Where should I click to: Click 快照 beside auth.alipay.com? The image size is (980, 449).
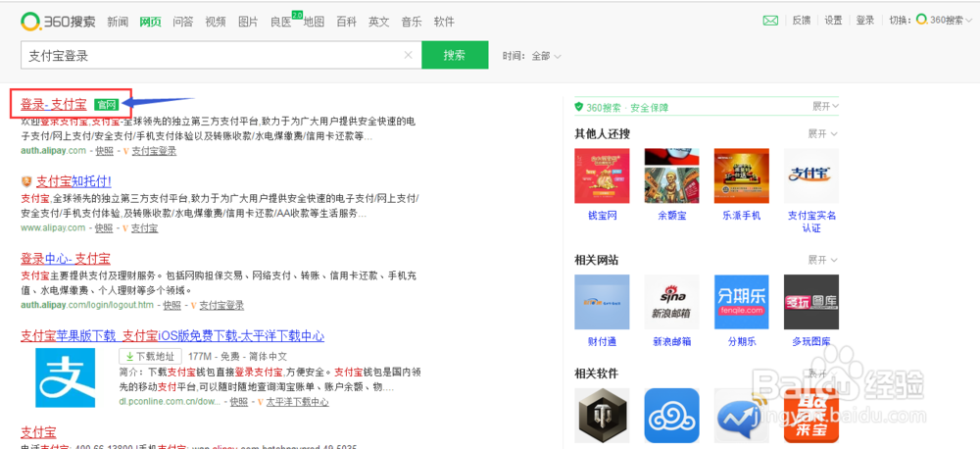[x=105, y=151]
